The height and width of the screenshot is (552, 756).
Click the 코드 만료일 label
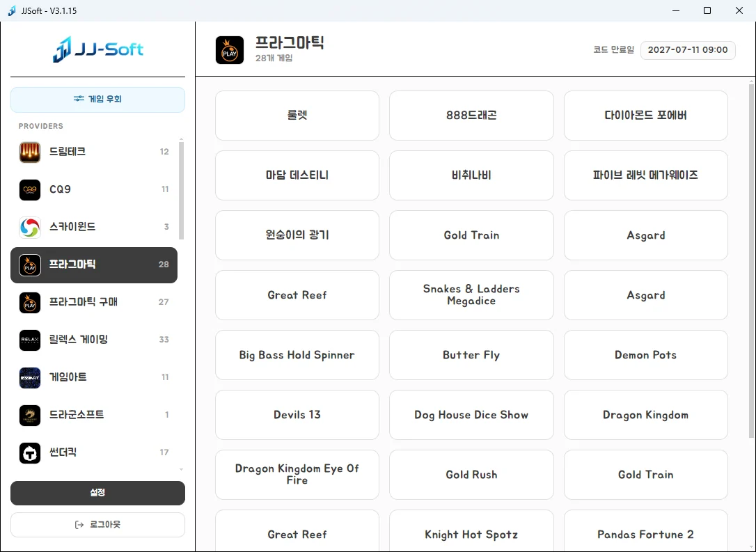[613, 49]
